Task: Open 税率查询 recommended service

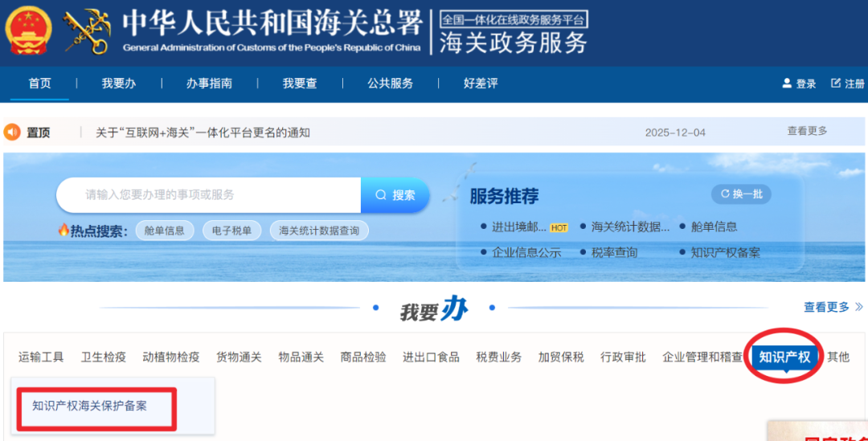Action: 614,252
